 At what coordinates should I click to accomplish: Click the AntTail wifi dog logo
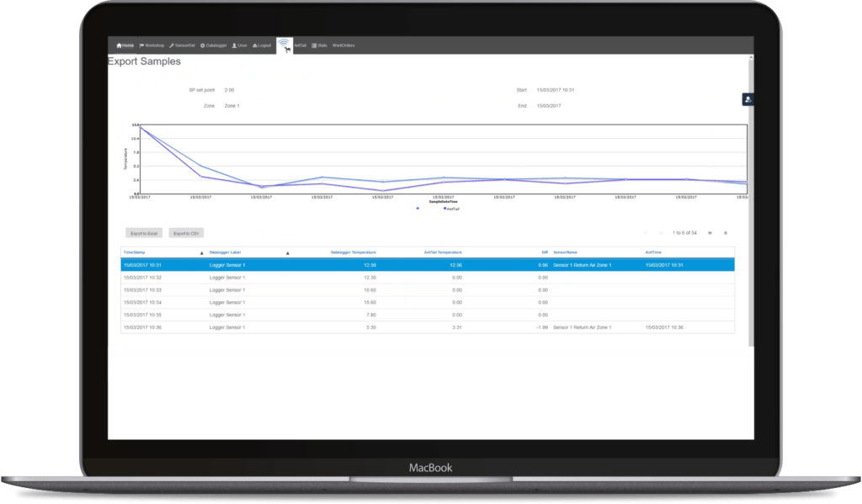pyautogui.click(x=285, y=45)
